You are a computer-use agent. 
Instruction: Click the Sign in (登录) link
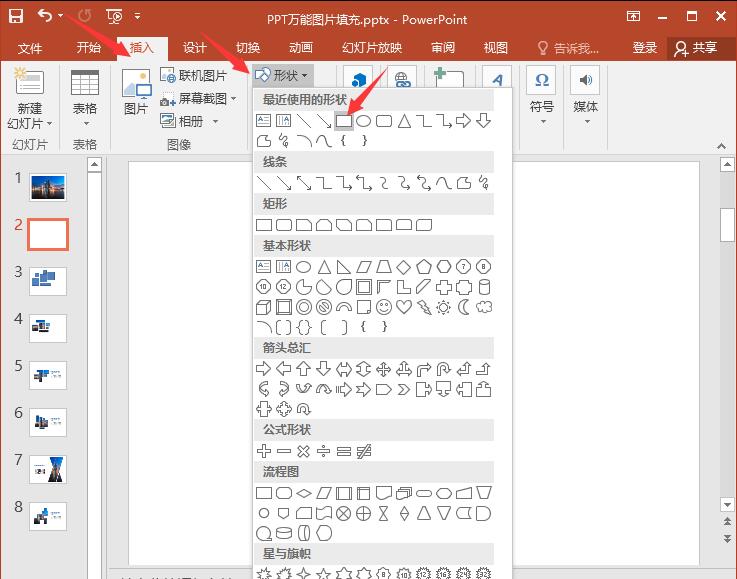(x=644, y=48)
